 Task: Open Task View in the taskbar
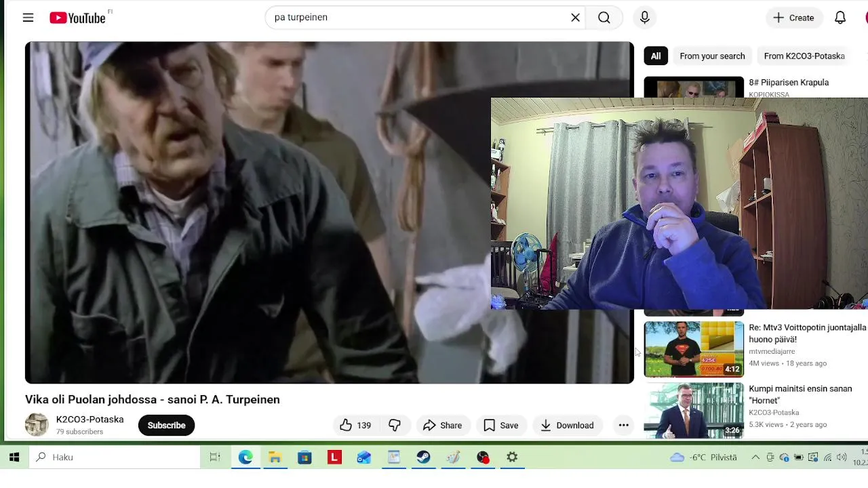tap(215, 457)
